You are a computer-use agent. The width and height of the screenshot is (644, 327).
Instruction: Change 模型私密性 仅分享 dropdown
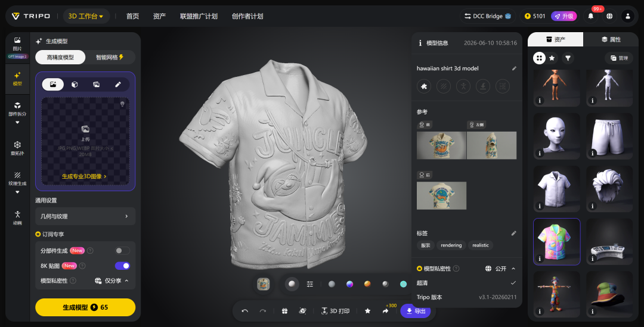pyautogui.click(x=112, y=281)
